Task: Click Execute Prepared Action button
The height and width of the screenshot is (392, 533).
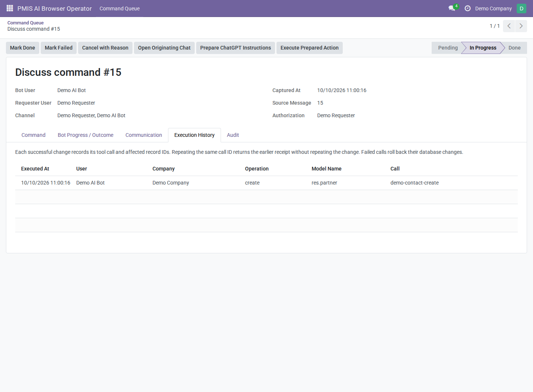Action: [x=309, y=48]
